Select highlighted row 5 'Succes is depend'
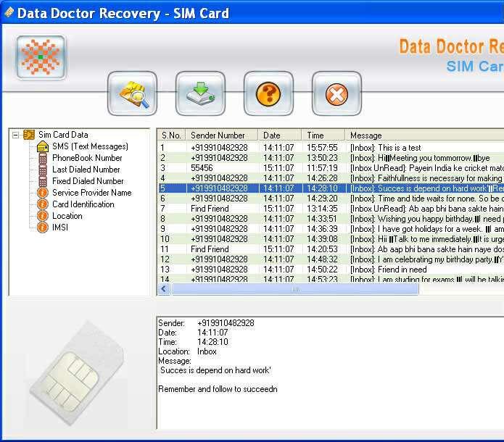 tap(331, 188)
